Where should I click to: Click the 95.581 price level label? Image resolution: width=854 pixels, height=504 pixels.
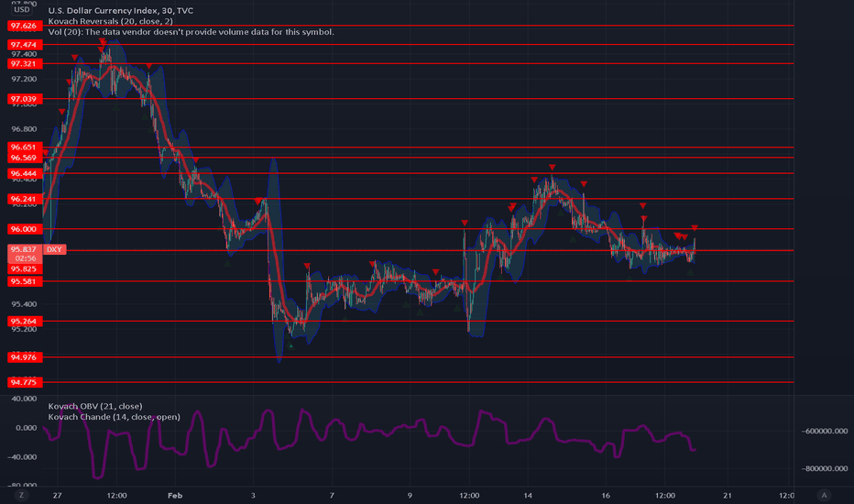[x=25, y=281]
